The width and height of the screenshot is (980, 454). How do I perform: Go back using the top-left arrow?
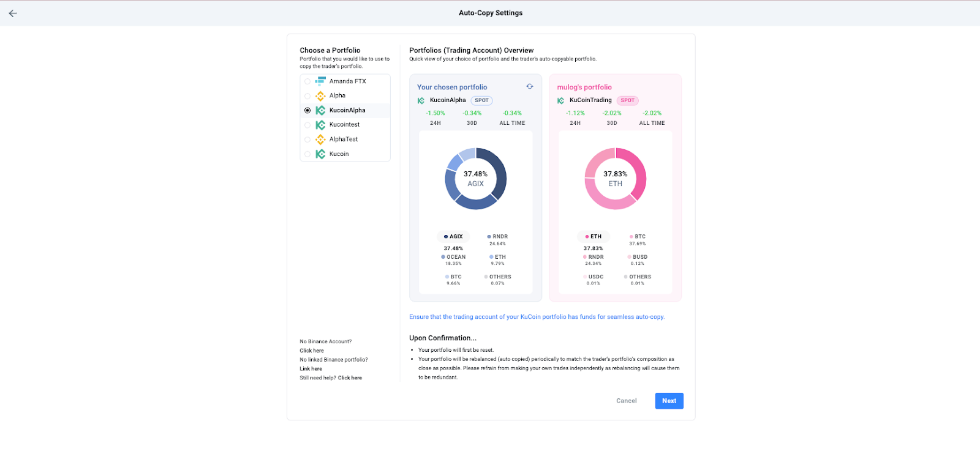coord(13,13)
